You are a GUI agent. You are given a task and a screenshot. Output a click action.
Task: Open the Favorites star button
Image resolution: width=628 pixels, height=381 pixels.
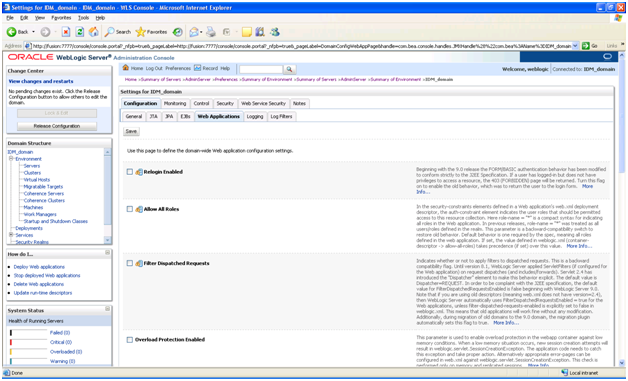(x=151, y=32)
